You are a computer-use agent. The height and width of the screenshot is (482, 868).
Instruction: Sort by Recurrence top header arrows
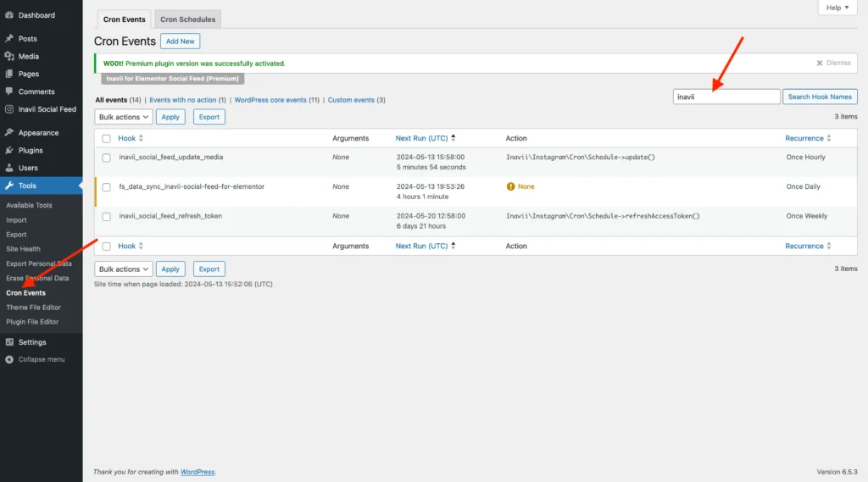(x=829, y=138)
